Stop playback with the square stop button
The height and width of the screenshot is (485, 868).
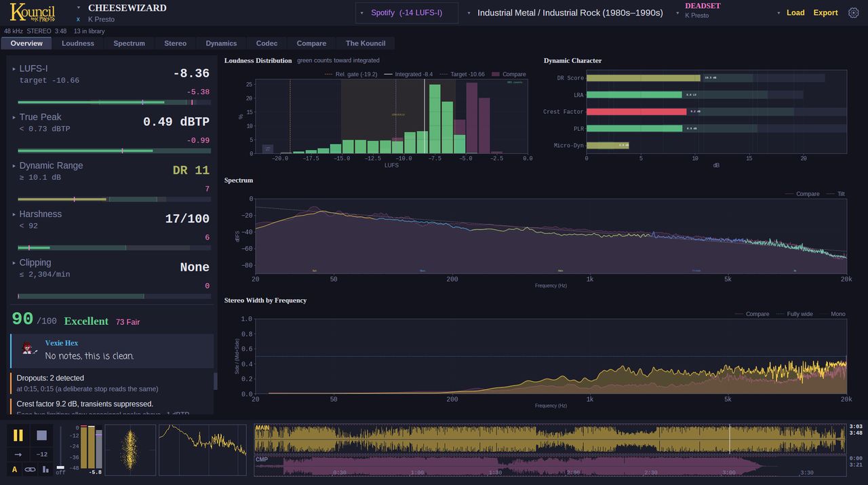coord(42,435)
